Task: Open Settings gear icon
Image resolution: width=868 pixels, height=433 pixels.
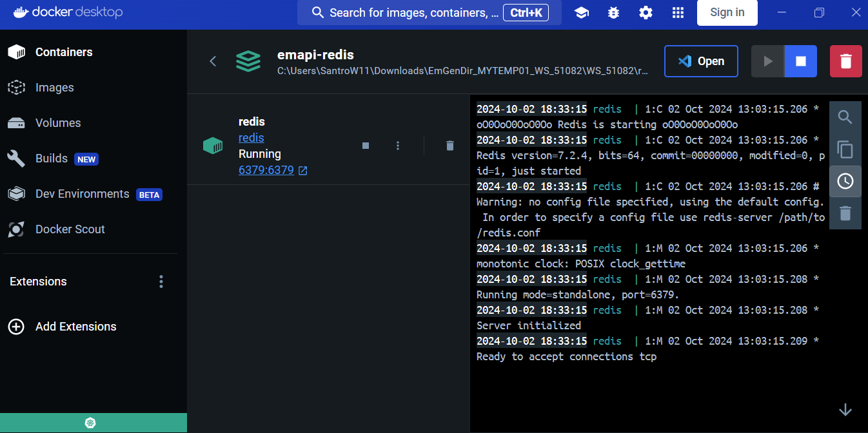Action: pyautogui.click(x=646, y=13)
